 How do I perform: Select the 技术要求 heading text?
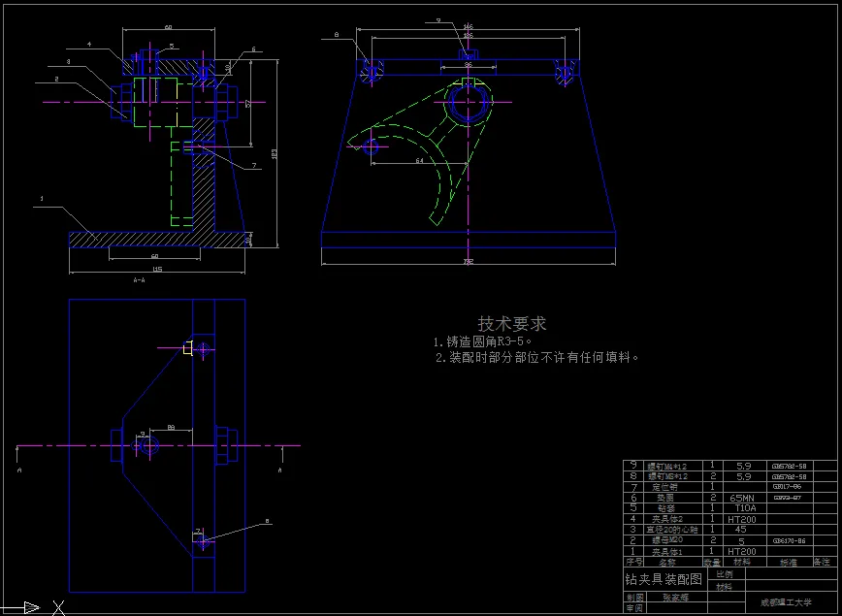[x=512, y=323]
